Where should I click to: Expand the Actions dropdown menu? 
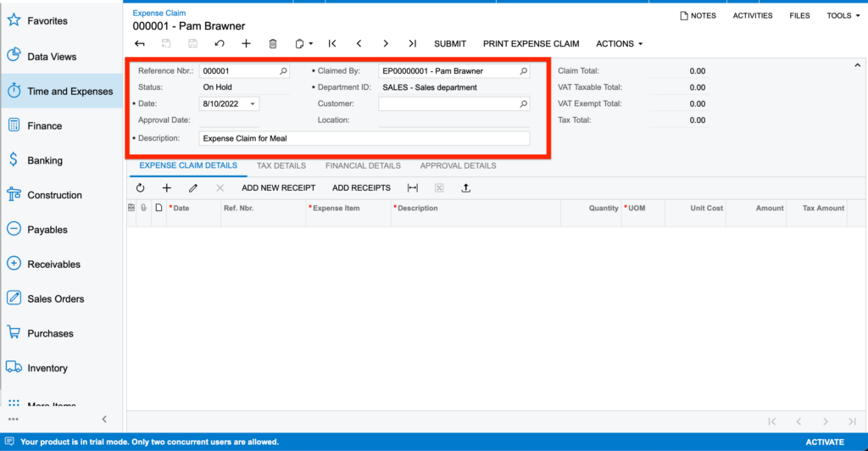tap(619, 43)
